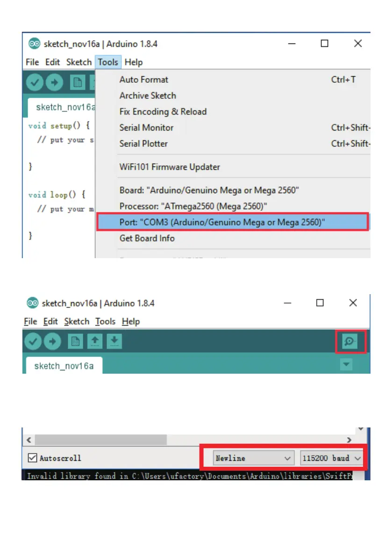Click 'void loop() {' code line

tap(57, 195)
